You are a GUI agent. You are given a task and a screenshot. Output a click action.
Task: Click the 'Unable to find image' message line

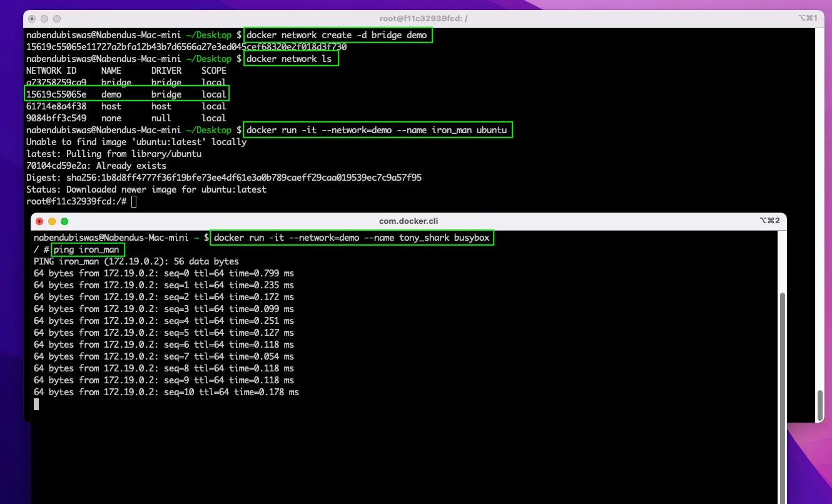[x=136, y=142]
